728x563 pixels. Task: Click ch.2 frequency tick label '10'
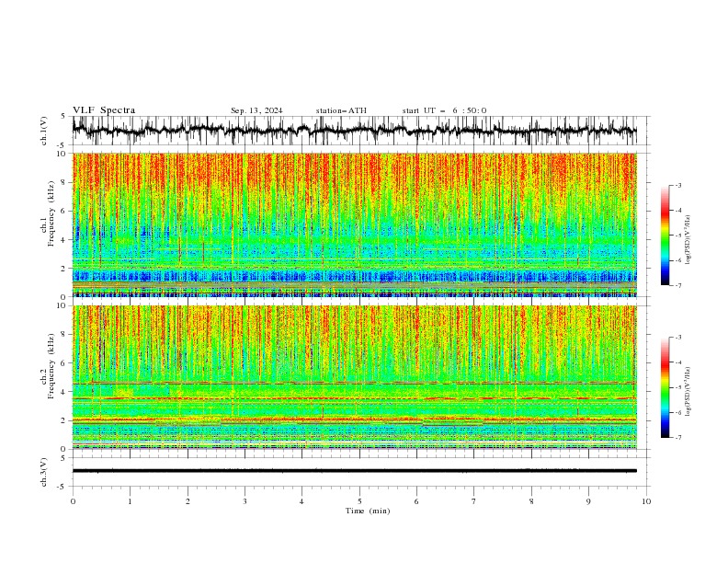[x=62, y=305]
